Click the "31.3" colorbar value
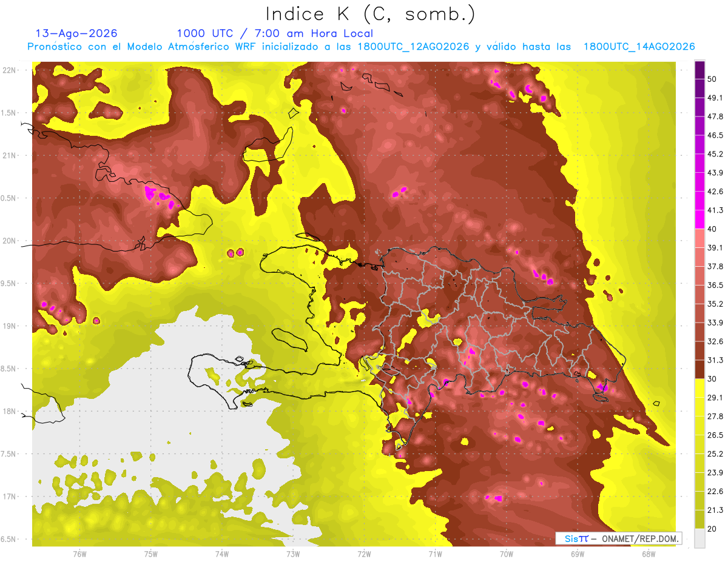 point(715,360)
